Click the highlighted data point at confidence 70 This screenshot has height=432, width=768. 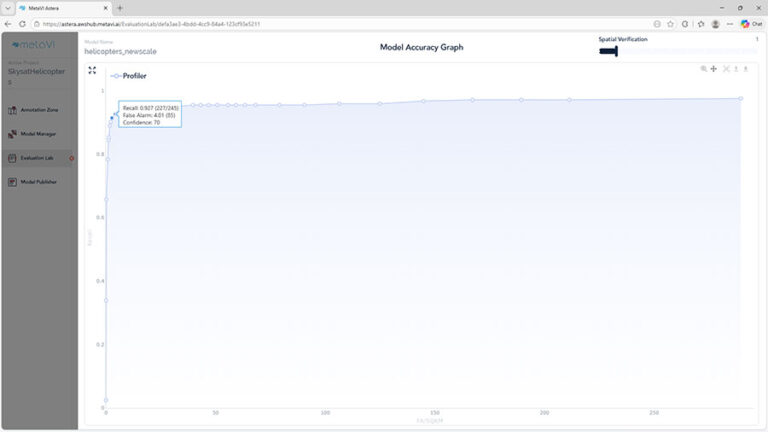[x=112, y=118]
